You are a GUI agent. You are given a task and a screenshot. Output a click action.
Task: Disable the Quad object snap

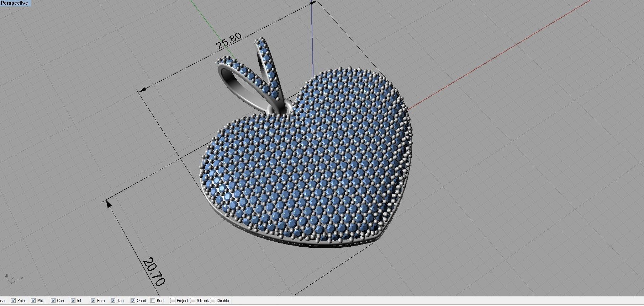click(x=133, y=301)
